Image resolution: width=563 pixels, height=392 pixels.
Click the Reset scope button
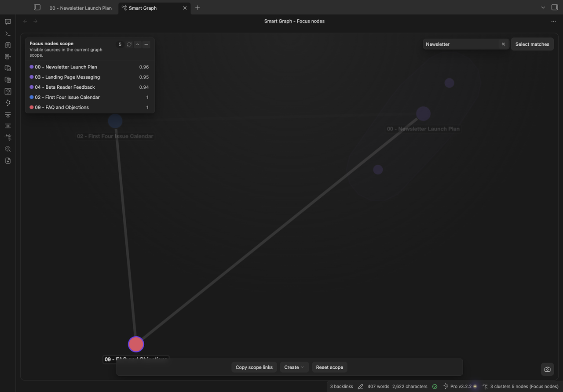[x=329, y=367]
